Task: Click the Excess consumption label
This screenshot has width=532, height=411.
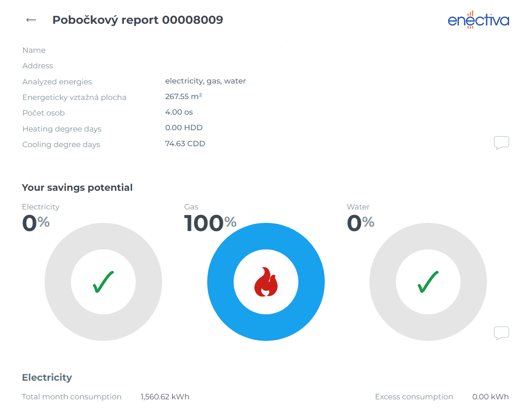Action: 414,397
